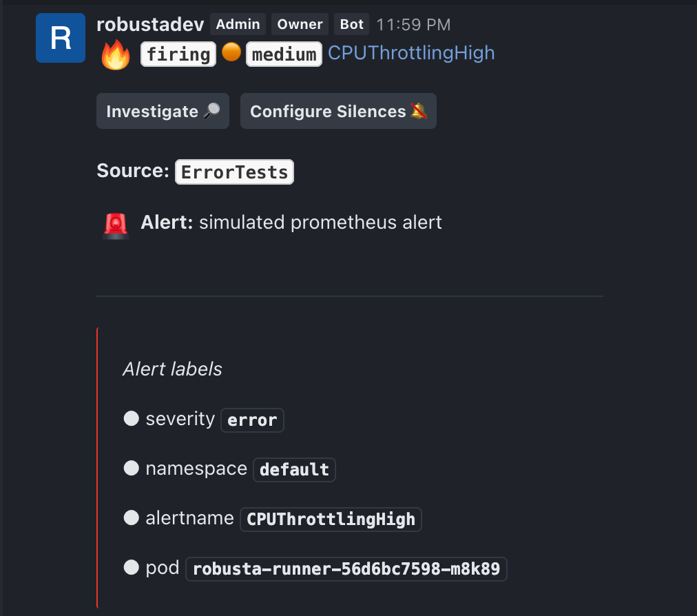
Task: Click the error severity label value
Action: (x=252, y=420)
